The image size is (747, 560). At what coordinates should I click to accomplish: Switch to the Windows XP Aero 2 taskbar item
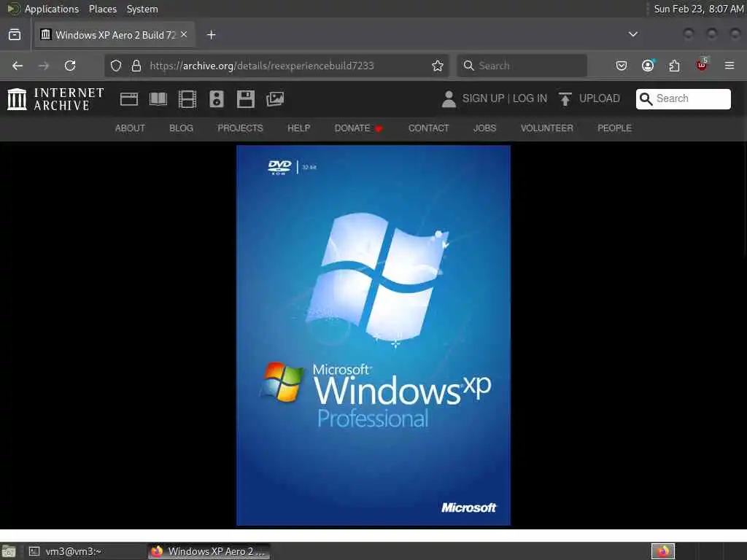[x=209, y=551]
